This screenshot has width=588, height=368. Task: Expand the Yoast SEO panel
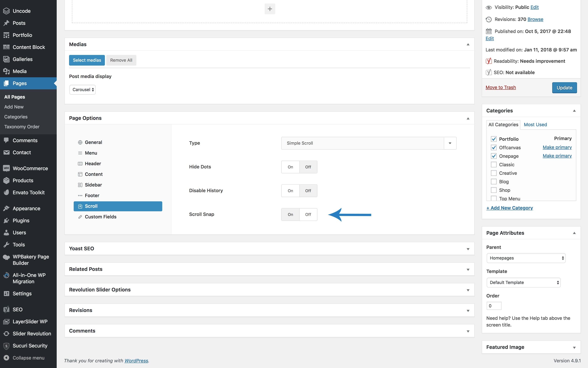pos(269,248)
